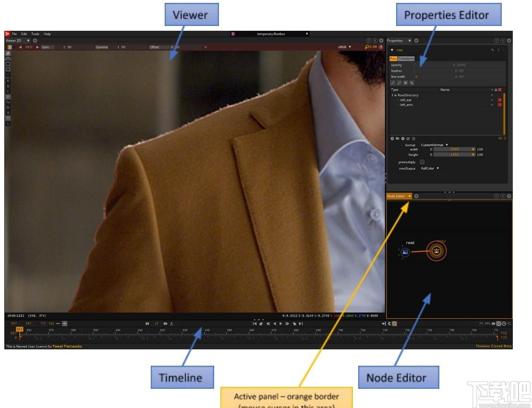Image resolution: width=532 pixels, height=408 pixels.
Task: Collapse the roto node properties triangle
Action: coord(392,50)
